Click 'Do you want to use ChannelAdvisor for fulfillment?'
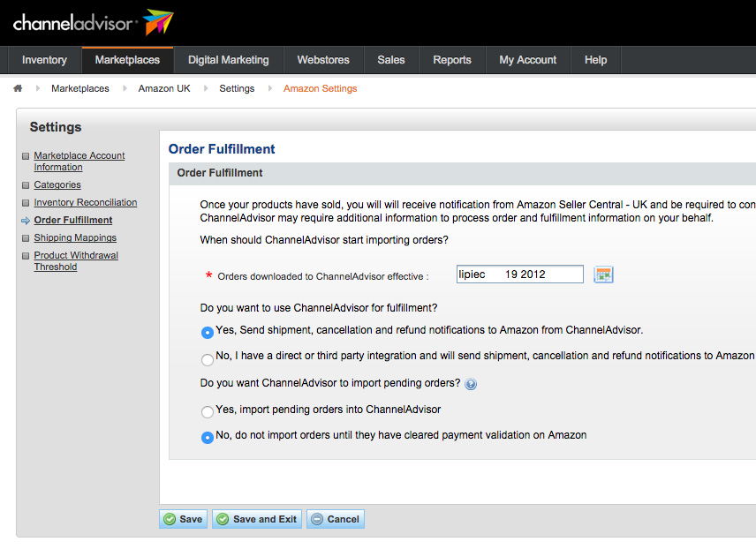 tap(319, 308)
